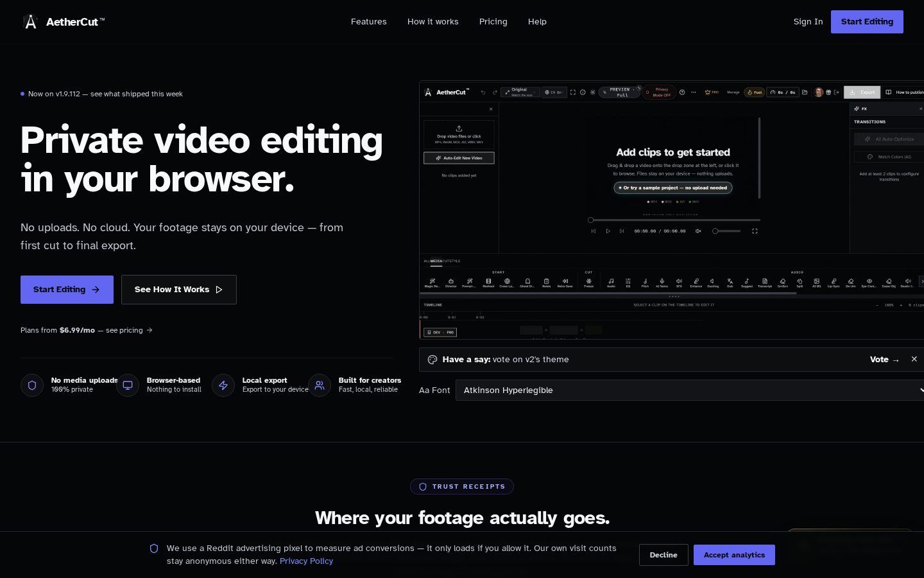924x578 pixels.
Task: Open the Help nav item
Action: pos(537,22)
